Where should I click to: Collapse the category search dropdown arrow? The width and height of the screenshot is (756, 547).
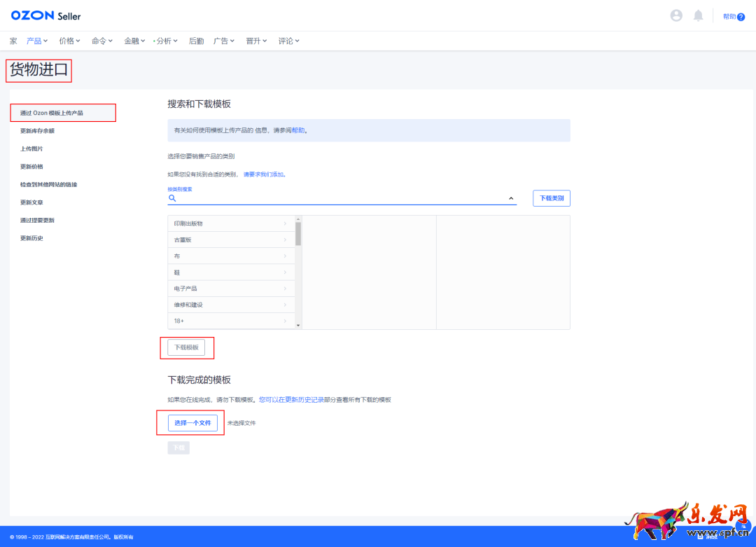click(511, 198)
